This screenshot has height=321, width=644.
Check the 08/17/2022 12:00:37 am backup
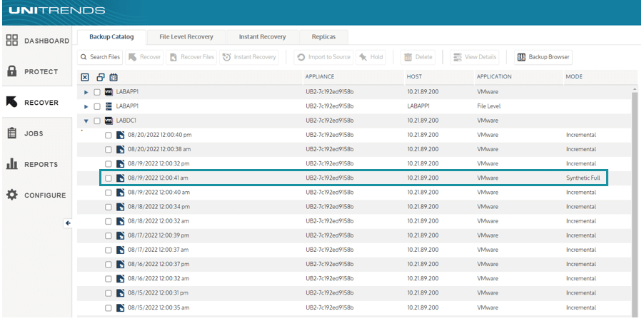click(108, 250)
